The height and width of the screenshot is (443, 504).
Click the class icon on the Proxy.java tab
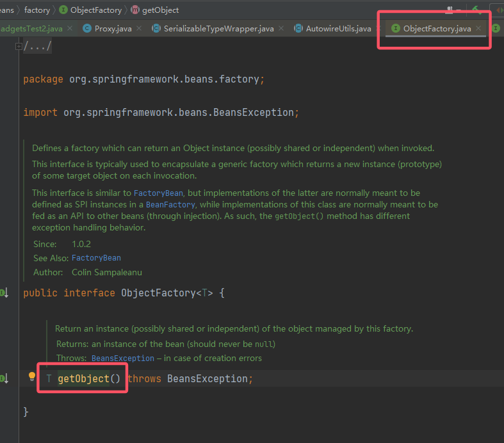click(x=87, y=29)
